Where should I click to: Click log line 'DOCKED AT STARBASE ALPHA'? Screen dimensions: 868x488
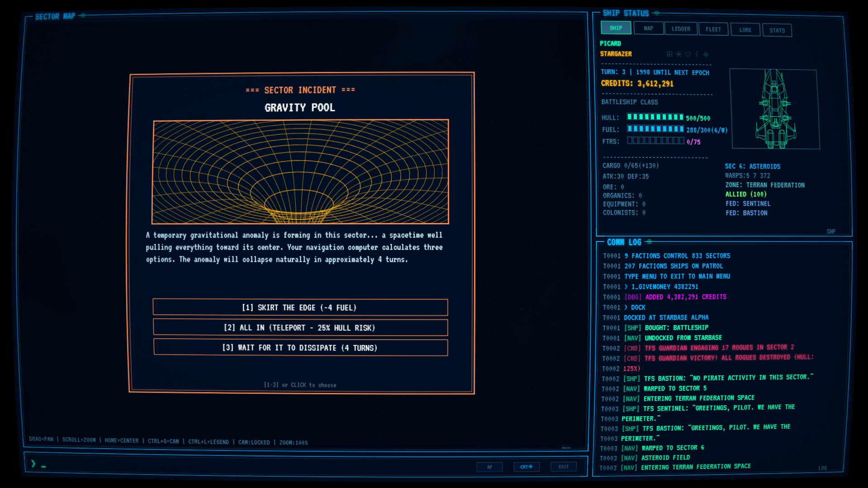coord(666,317)
